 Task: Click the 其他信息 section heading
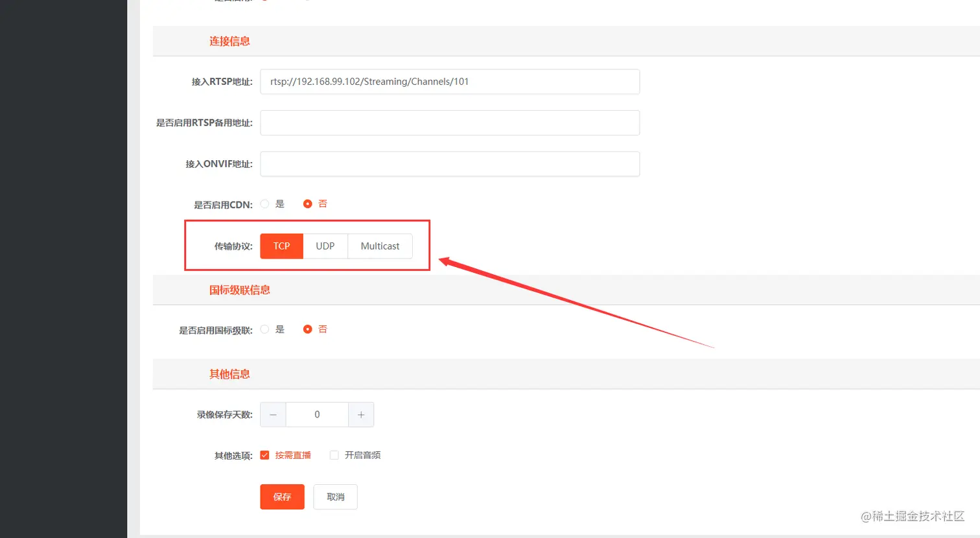pyautogui.click(x=229, y=374)
